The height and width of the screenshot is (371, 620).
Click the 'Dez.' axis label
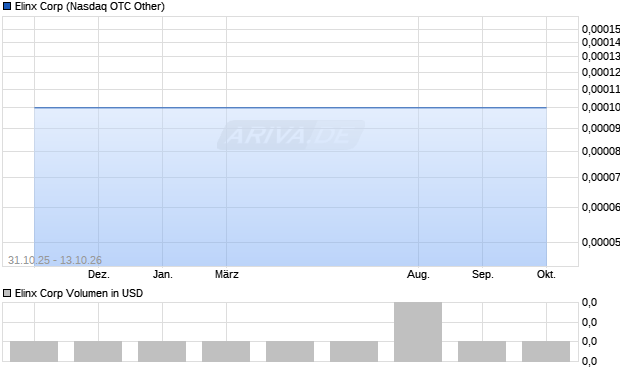coord(98,274)
